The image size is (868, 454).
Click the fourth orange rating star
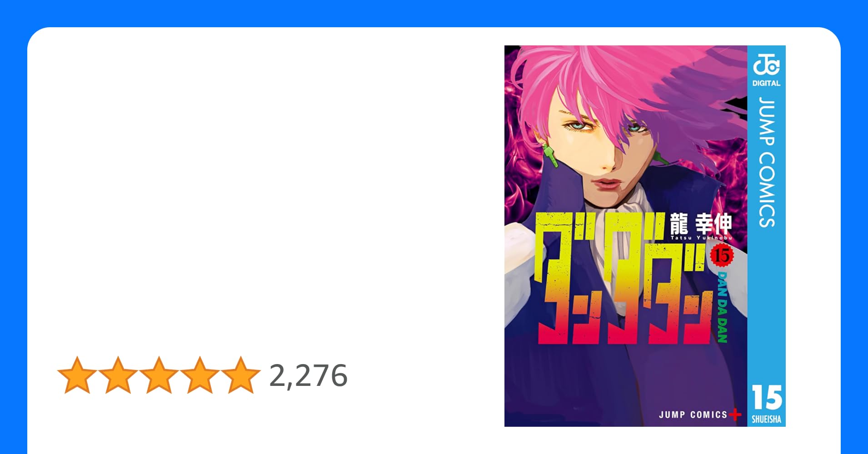pyautogui.click(x=200, y=375)
